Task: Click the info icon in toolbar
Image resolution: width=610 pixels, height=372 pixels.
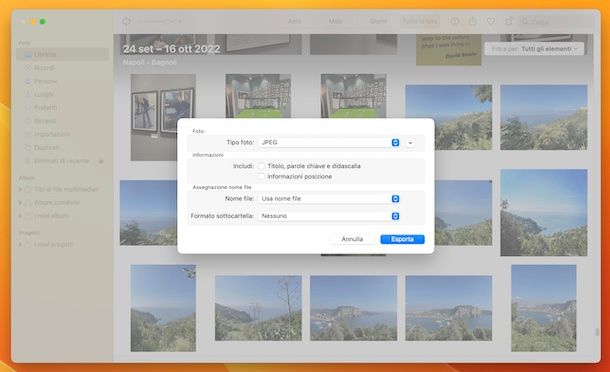Action: coord(454,21)
